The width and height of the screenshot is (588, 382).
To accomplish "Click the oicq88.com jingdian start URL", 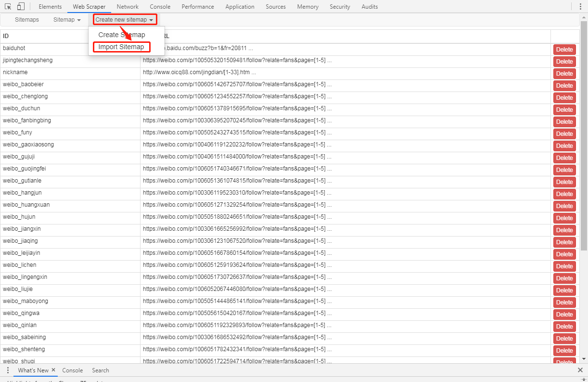I will [x=199, y=72].
